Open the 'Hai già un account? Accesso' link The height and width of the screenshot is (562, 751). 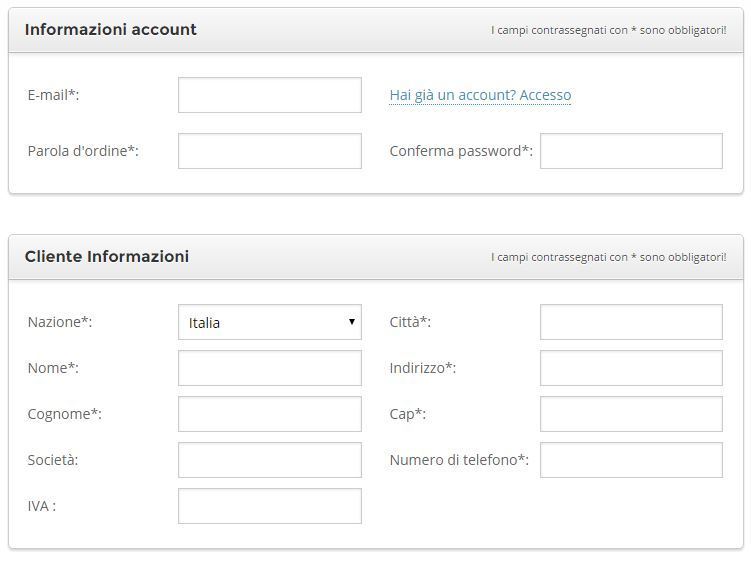[x=480, y=95]
